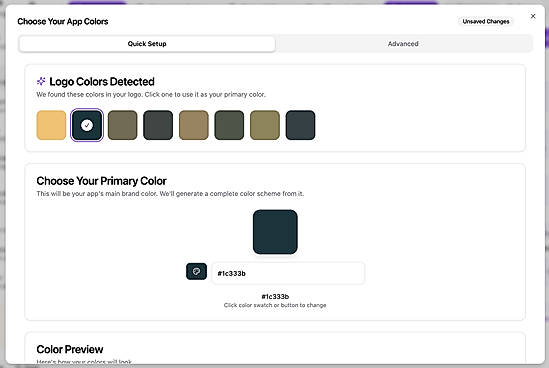Select the dark green-gray swatch, sixth in row

(x=229, y=125)
